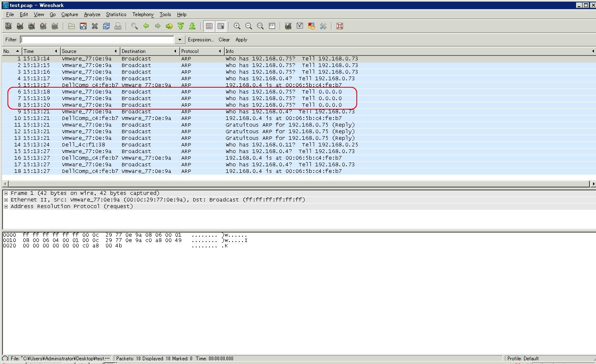
Task: Zoom in on the packet text
Action: (237, 26)
